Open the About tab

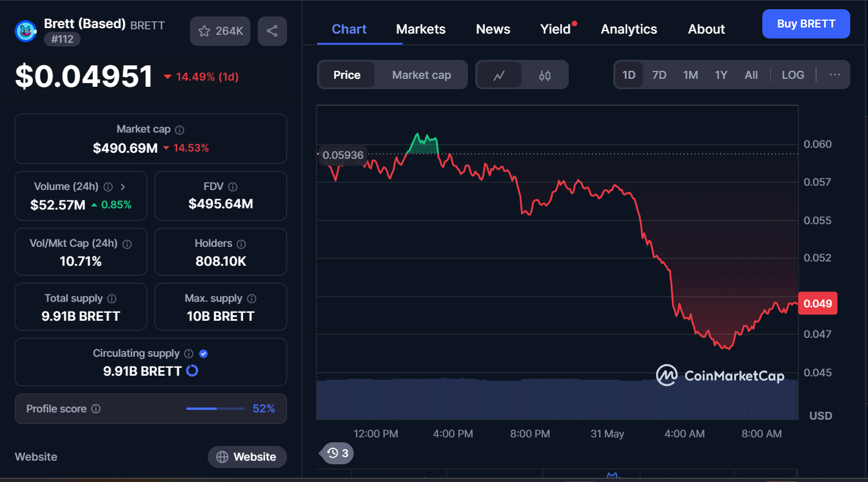706,29
